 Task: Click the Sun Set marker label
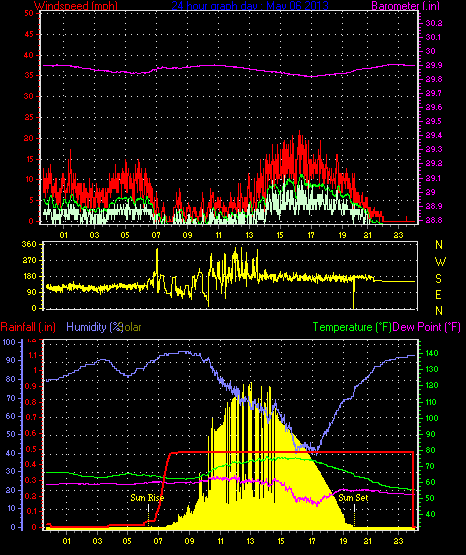(353, 498)
